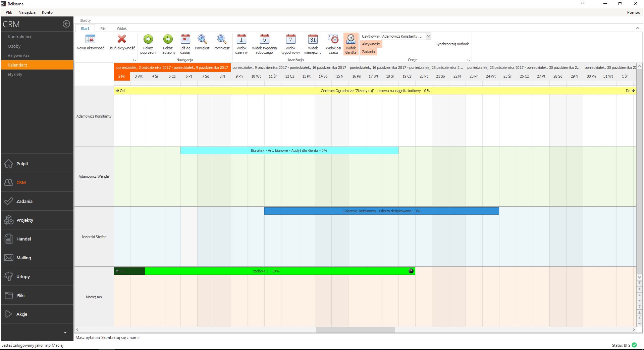
Task: Advance with Pokaż następny green arrow
Action: coord(168,39)
